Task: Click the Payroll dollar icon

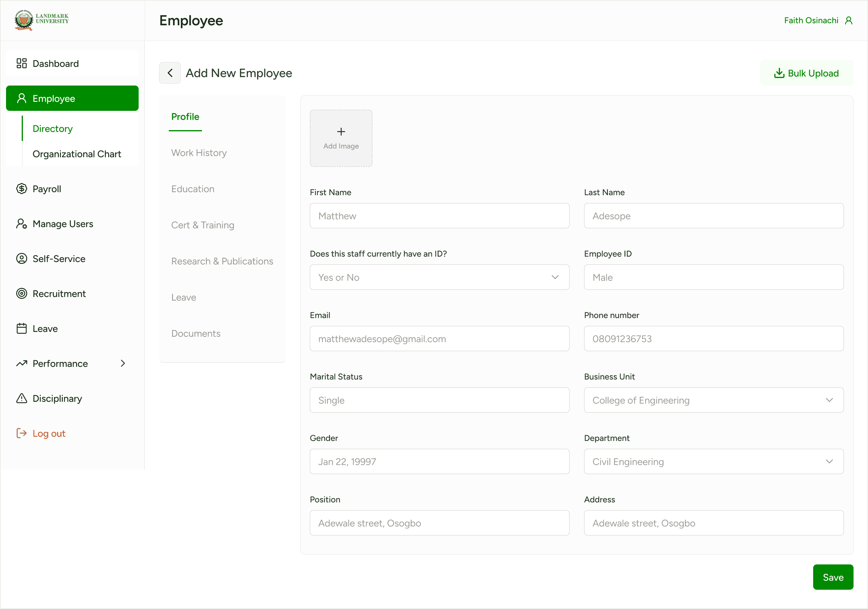Action: point(21,189)
